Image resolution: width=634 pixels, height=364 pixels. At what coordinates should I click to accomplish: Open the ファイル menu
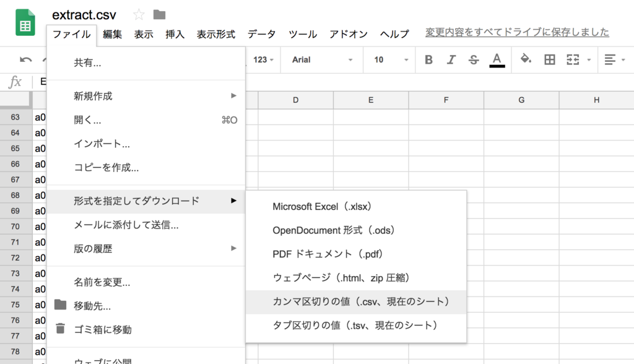click(x=72, y=35)
